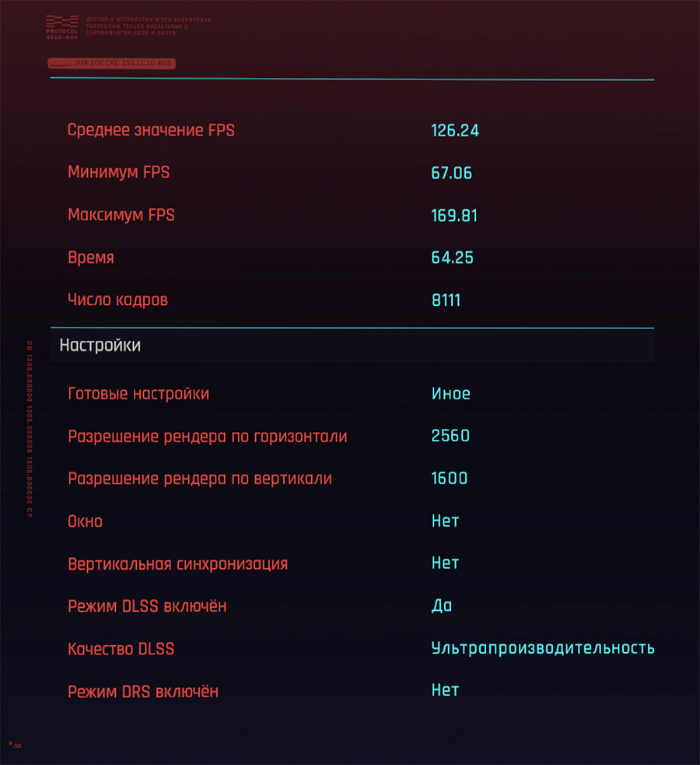
Task: Select the Минимум FPS row
Action: [352, 173]
